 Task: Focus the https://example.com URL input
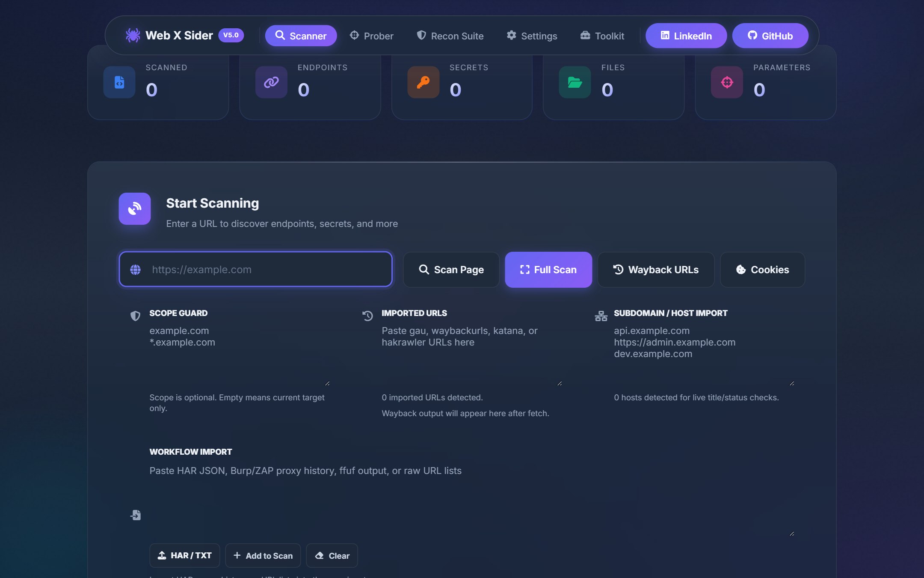pos(256,269)
